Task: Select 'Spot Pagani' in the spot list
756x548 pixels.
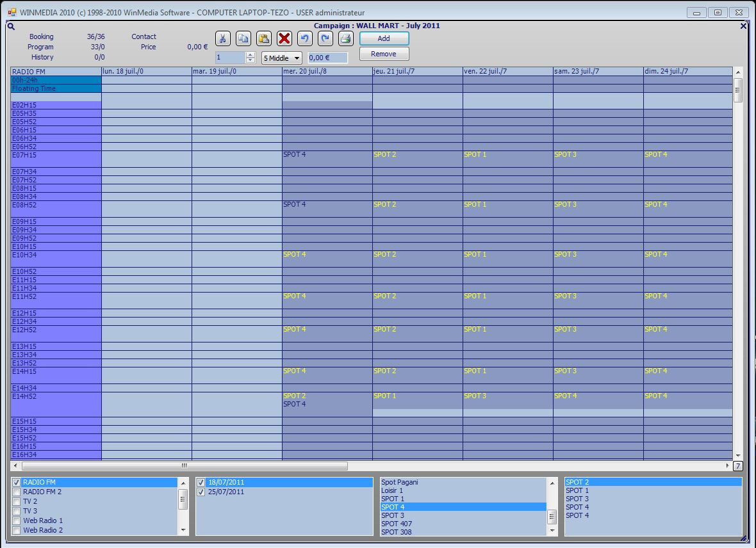Action: (x=399, y=482)
